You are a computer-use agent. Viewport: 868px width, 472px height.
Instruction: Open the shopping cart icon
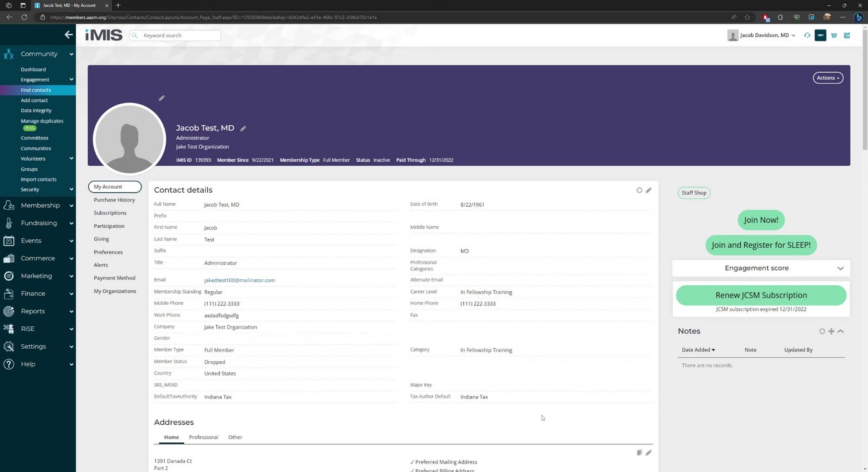coord(834,35)
